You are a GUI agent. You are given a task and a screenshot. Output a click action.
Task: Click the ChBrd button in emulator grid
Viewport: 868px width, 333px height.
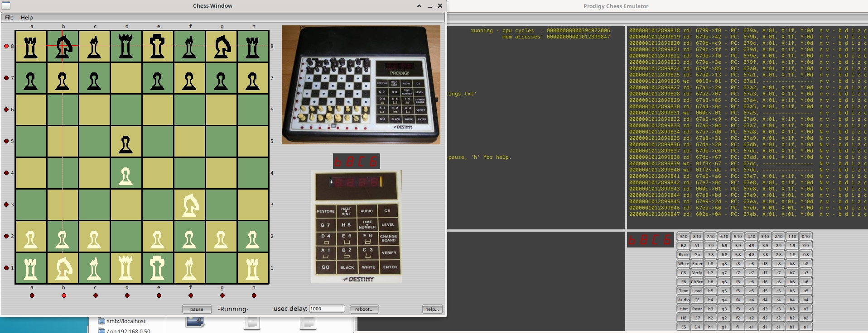click(697, 281)
